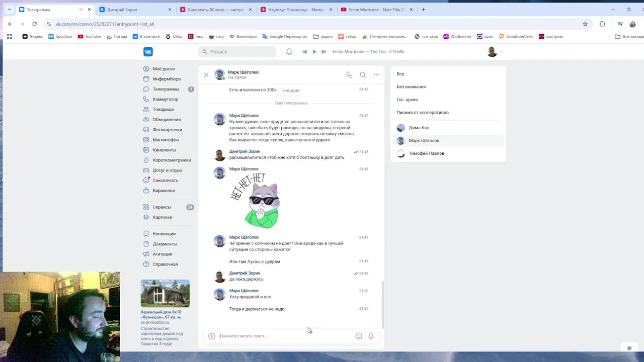
Task: Switch to the Ennio Morricone browser tab
Action: pyautogui.click(x=376, y=10)
